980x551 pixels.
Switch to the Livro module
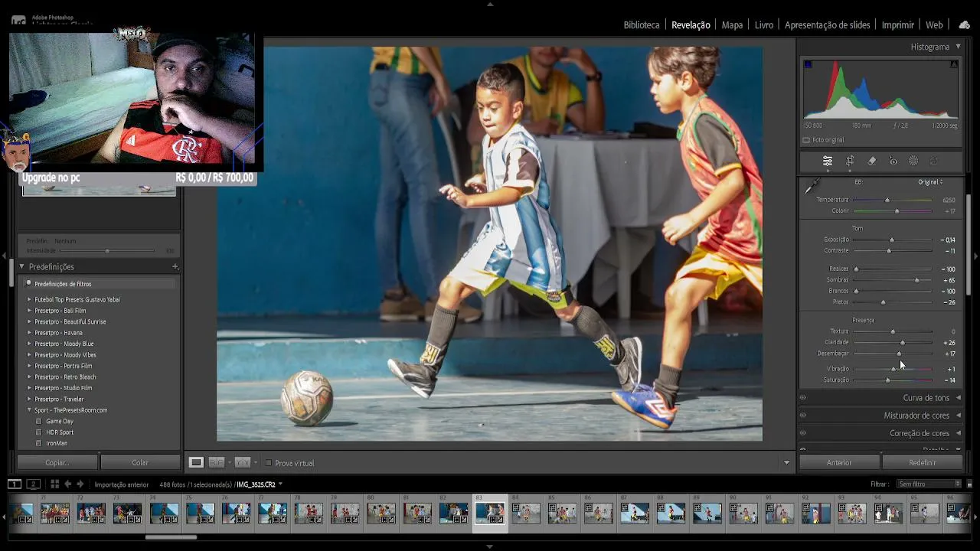click(764, 25)
